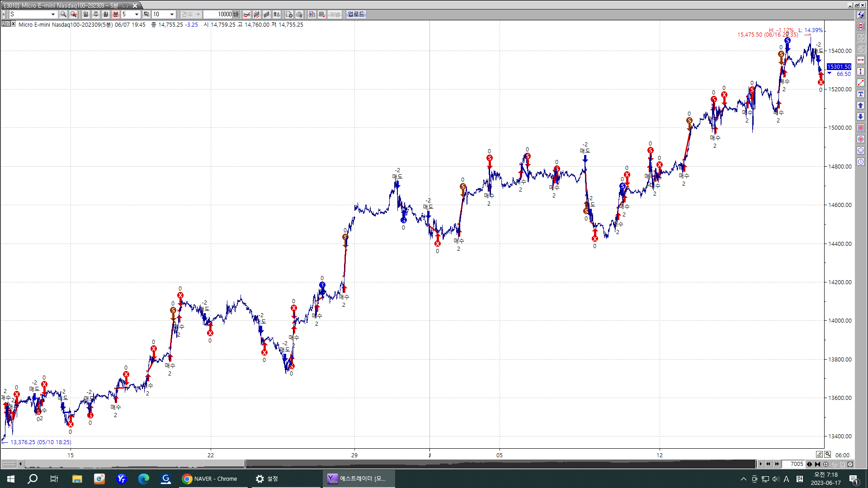Click the zoom-in plus icon at bottom
Image resolution: width=868 pixels, height=488 pixels.
826,464
